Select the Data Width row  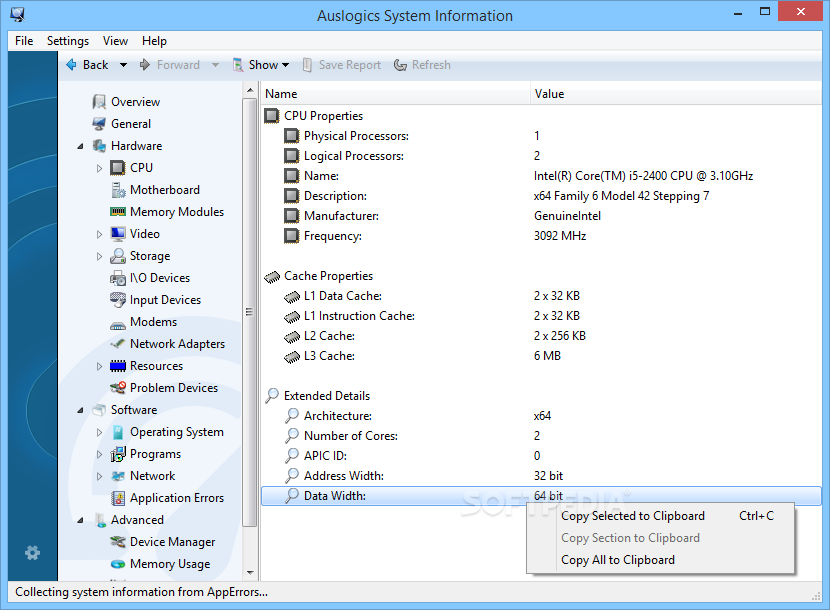(541, 496)
